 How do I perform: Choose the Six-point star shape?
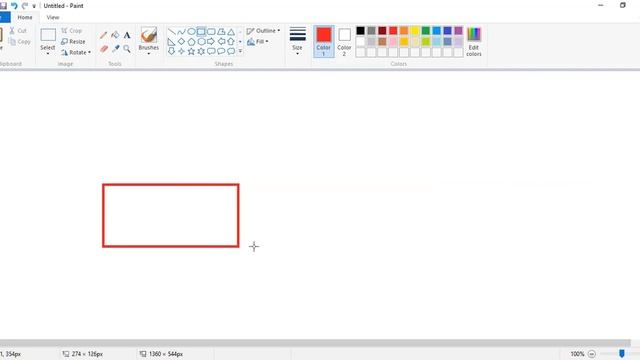201,51
